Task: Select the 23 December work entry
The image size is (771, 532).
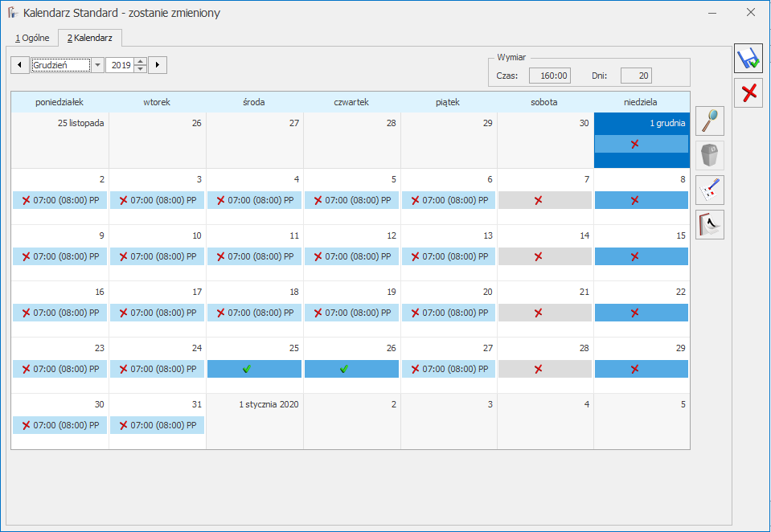Action: click(60, 369)
